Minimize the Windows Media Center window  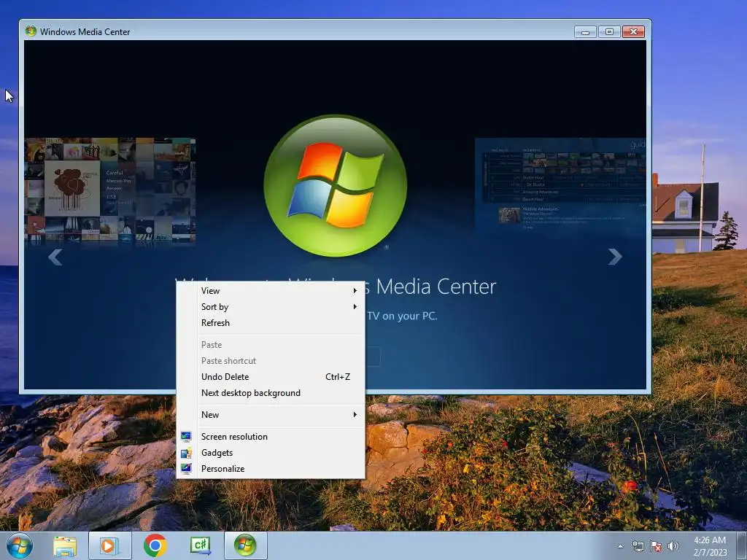click(586, 32)
